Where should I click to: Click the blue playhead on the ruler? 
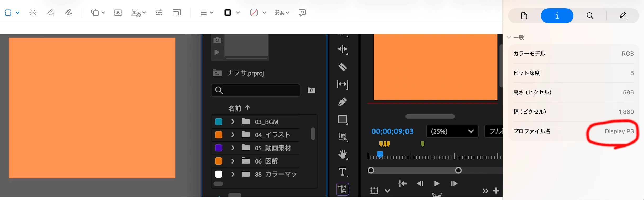click(380, 155)
